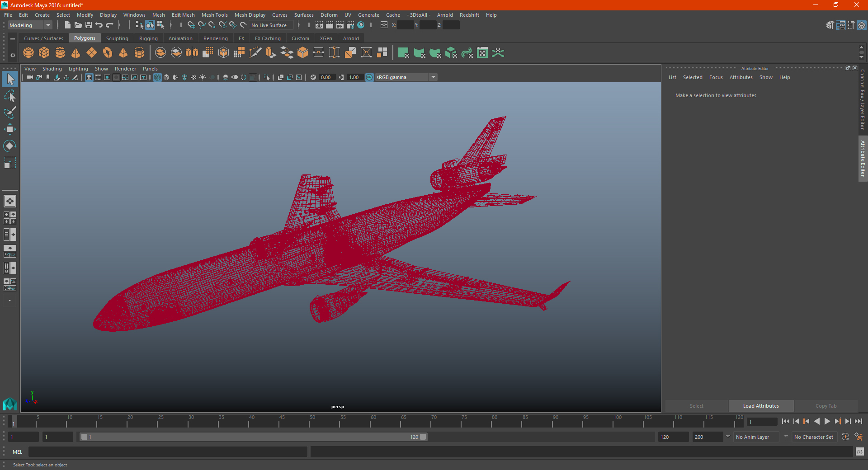Open the viewport Shading menu

click(52, 69)
